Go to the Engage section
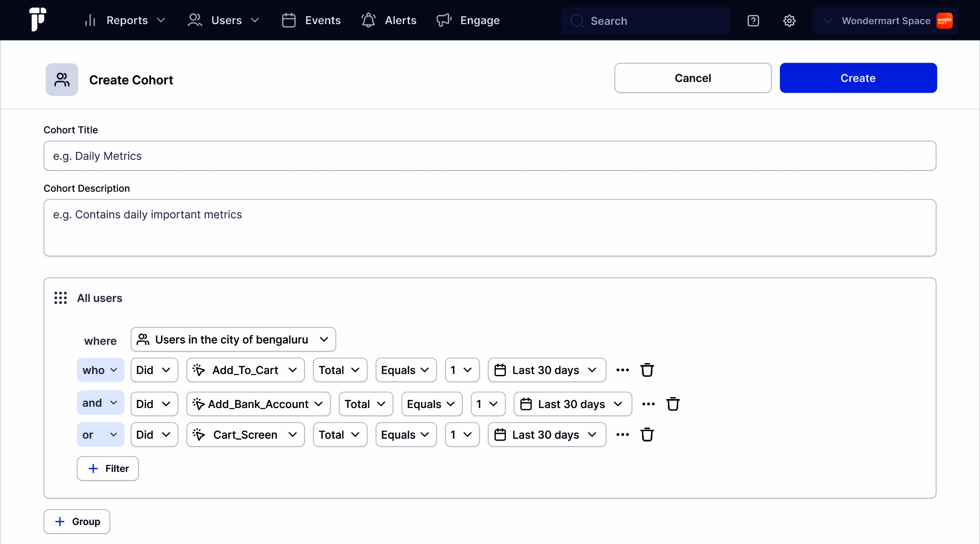The image size is (980, 544). [x=468, y=20]
